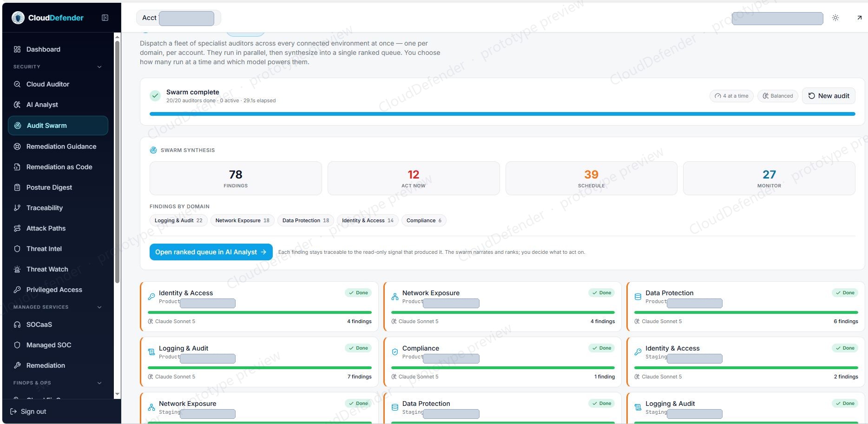The height and width of the screenshot is (424, 868).
Task: Click database icon on Production Data Protection card
Action: point(638,297)
